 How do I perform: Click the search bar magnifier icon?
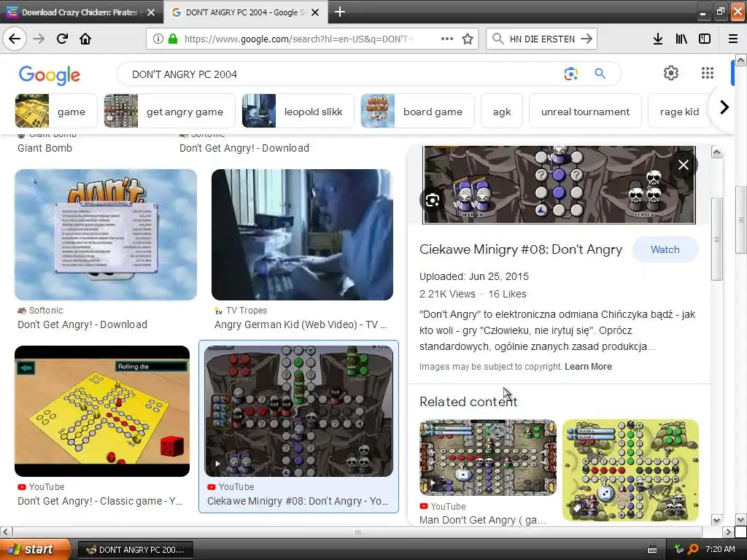[x=498, y=39]
